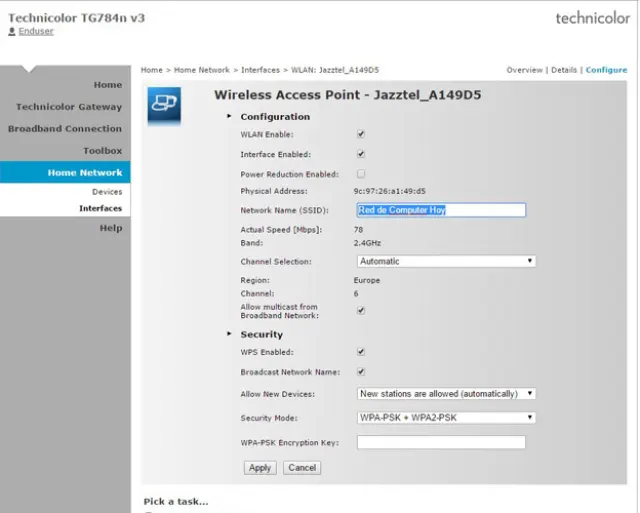This screenshot has height=513, width=640.
Task: Open the Allow New Devices dropdown
Action: point(446,394)
